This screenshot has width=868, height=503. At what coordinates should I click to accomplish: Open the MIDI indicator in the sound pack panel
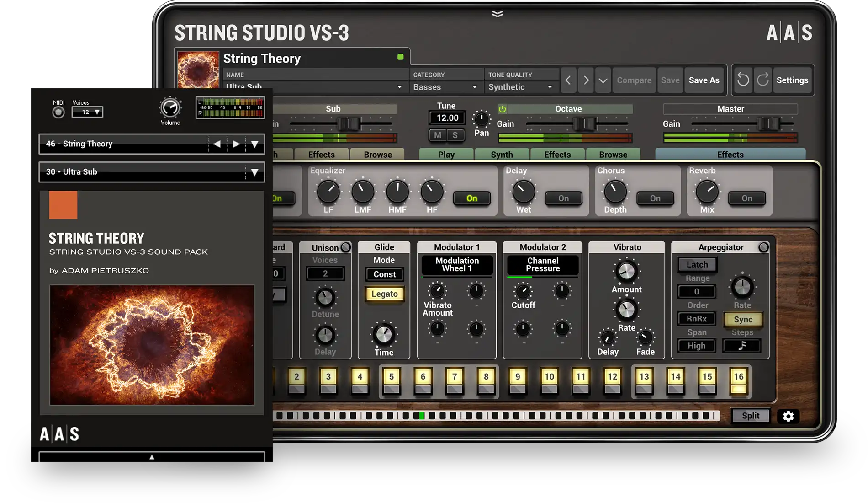pos(58,111)
